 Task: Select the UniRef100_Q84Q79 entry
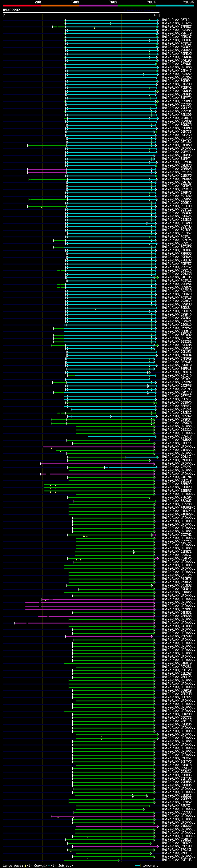pos(176,118)
